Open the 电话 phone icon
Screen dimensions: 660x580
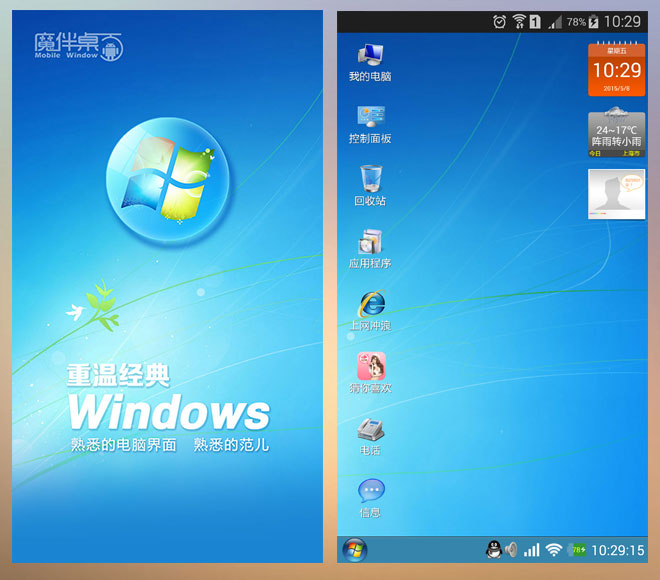click(370, 437)
